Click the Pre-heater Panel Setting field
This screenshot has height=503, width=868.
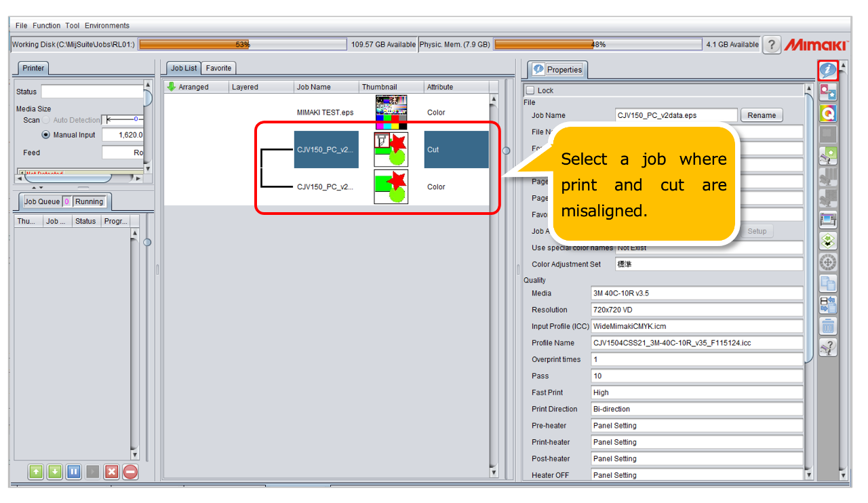pos(697,426)
